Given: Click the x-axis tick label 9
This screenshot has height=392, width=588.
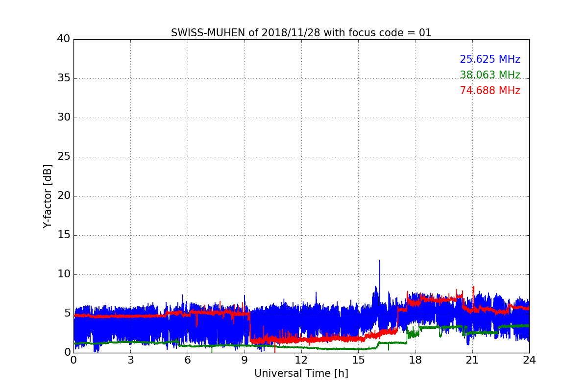Looking at the screenshot, I should click(x=245, y=360).
